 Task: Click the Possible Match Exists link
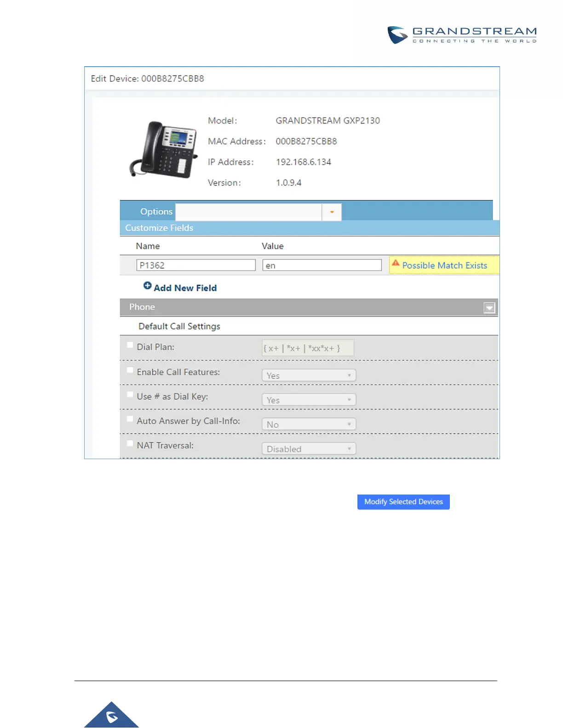444,265
